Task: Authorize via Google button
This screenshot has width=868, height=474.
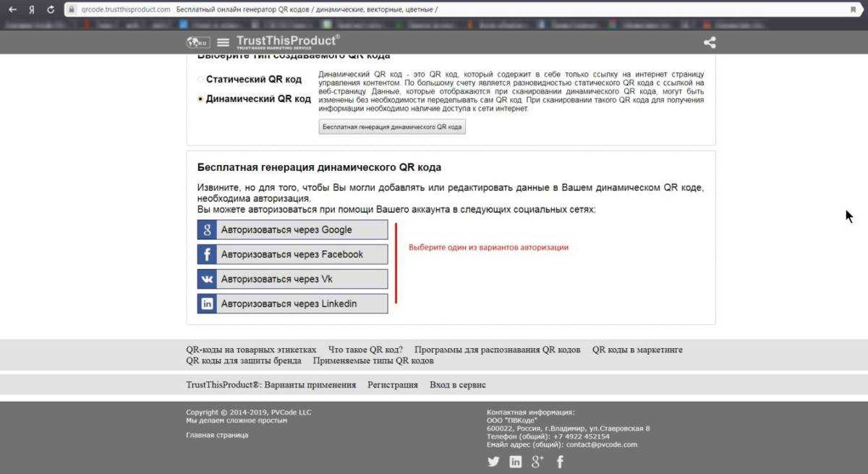Action: coord(292,229)
